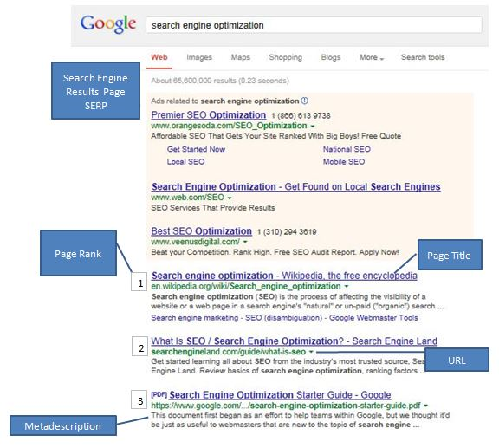Screen dimensions: 499x448
Task: Focus the search engine optimization search box
Action: click(x=314, y=25)
